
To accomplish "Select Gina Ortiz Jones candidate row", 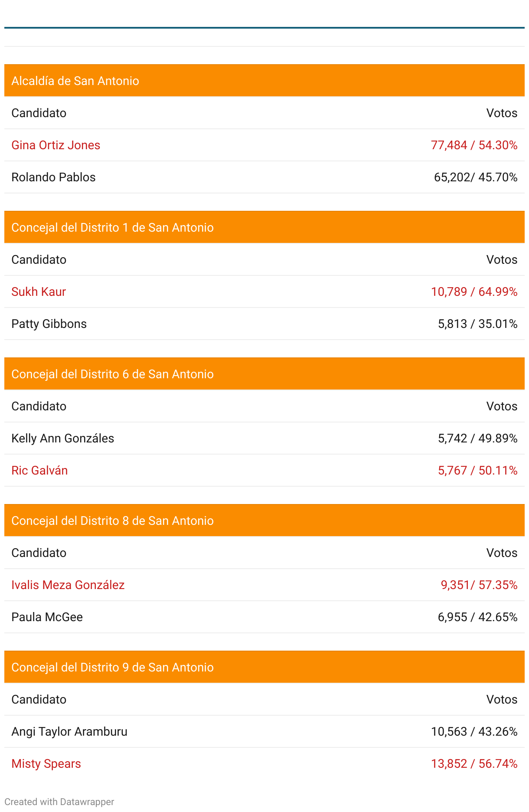I will tap(264, 145).
